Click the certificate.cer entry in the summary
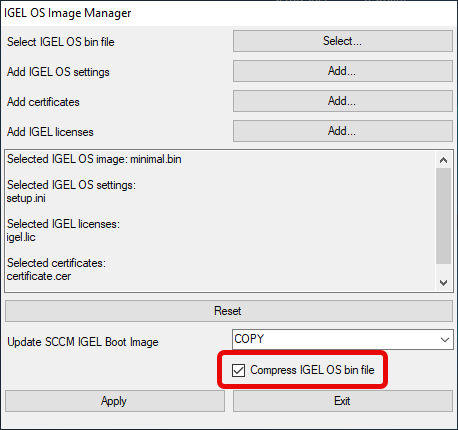This screenshot has height=430, width=458. [x=39, y=276]
